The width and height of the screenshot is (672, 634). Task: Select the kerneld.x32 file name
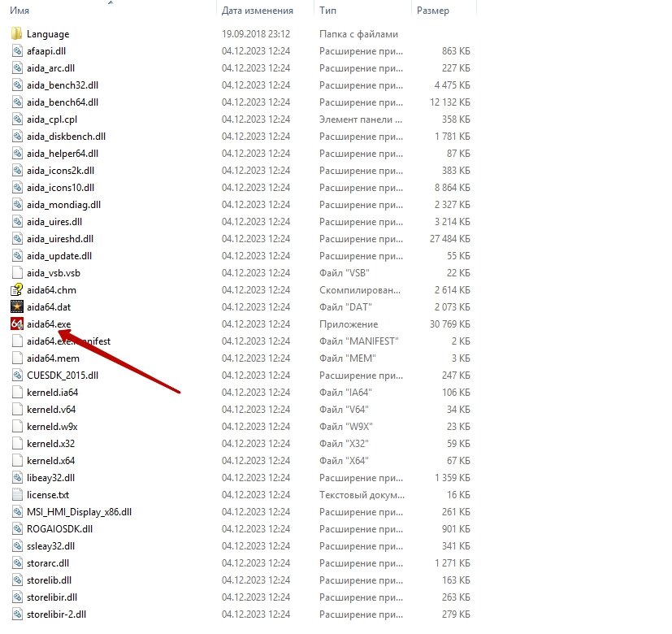pos(50,444)
